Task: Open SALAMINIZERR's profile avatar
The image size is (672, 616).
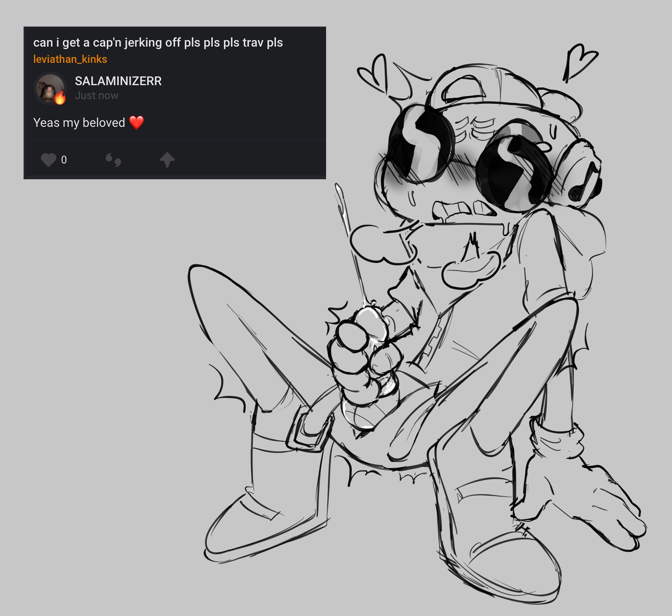Action: 50,88
